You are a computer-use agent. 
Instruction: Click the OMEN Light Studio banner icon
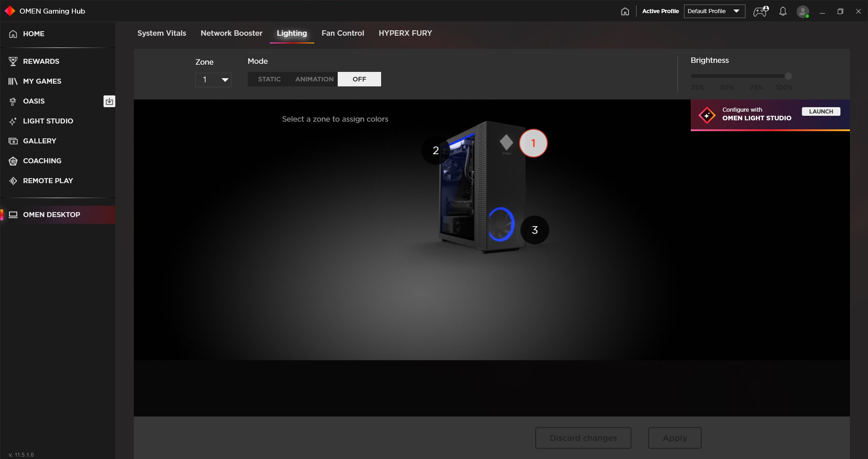pos(707,115)
